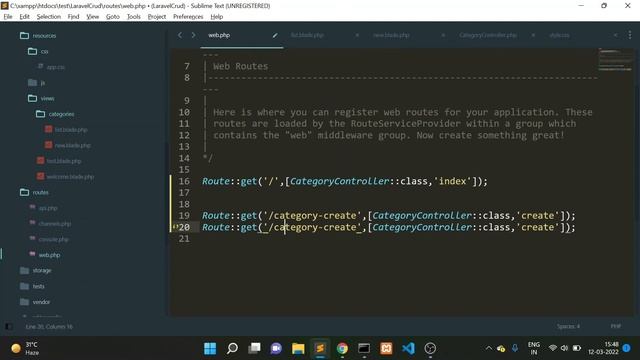Open the File menu
The width and height of the screenshot is (640, 360).
8,17
